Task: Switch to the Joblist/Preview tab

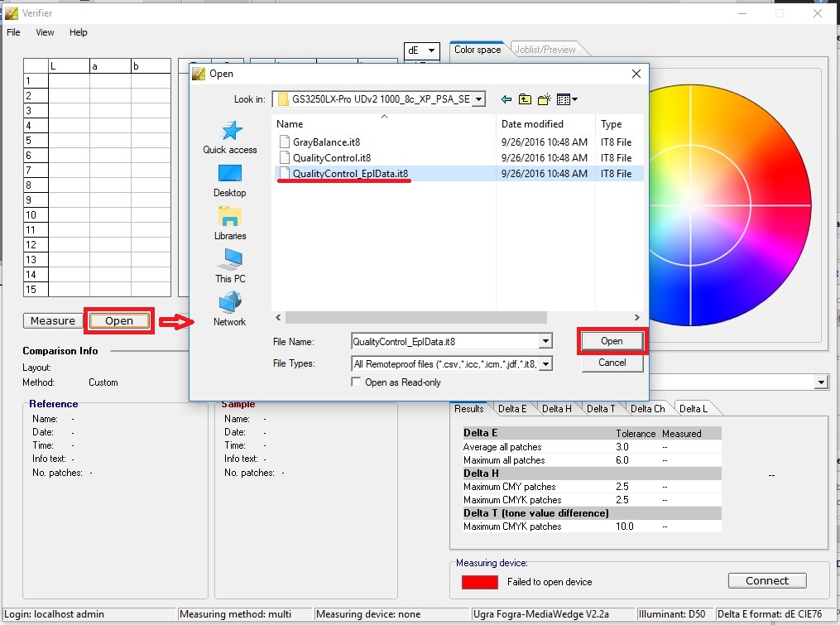Action: 545,50
